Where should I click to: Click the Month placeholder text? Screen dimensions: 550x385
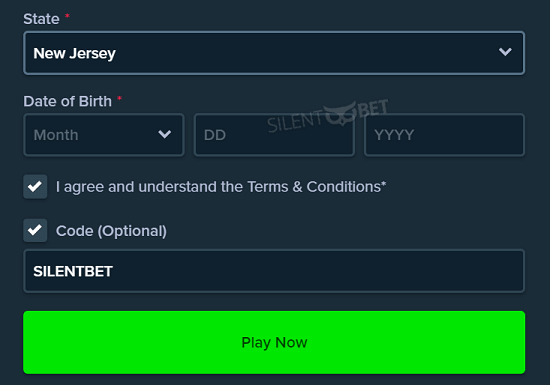click(56, 135)
